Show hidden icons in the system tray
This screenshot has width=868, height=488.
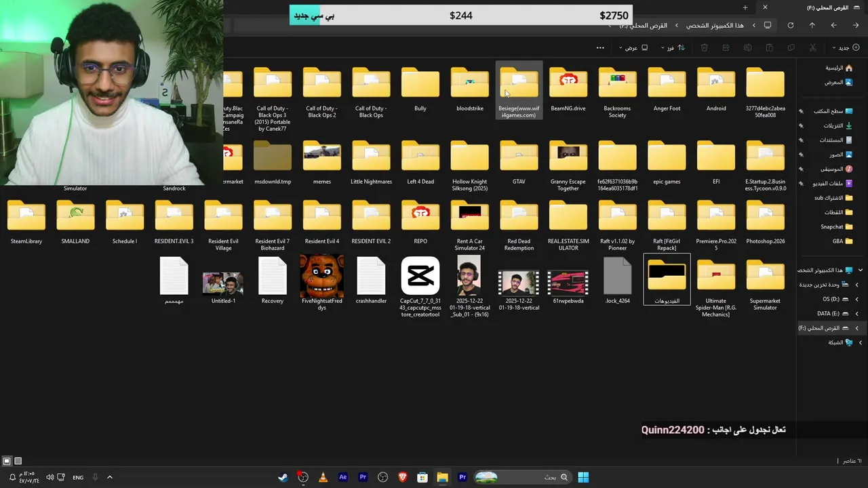click(x=109, y=477)
